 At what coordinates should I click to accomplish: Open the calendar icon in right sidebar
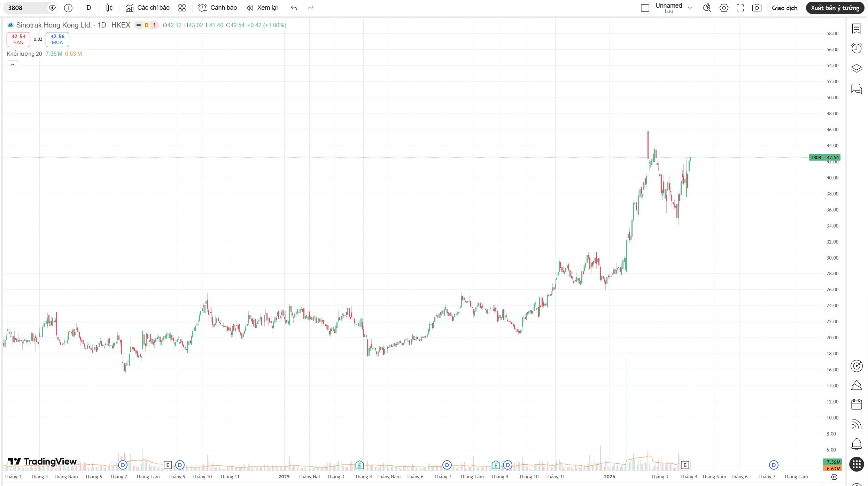856,404
